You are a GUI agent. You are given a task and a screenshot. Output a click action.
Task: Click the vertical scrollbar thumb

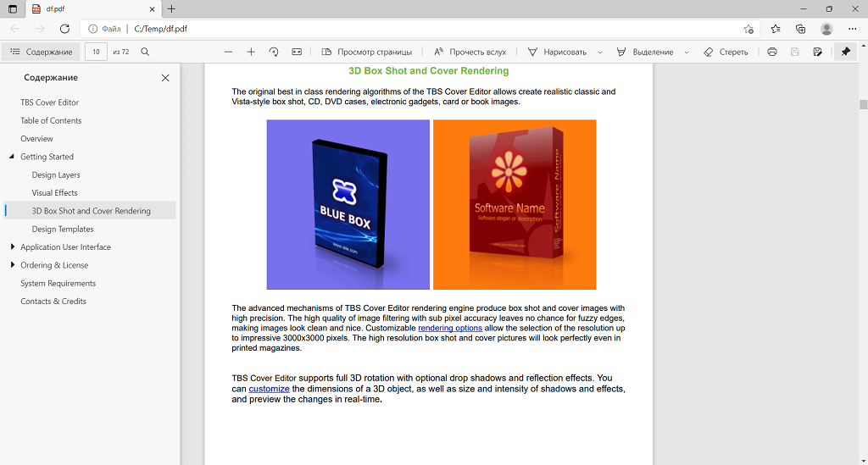coord(863,104)
